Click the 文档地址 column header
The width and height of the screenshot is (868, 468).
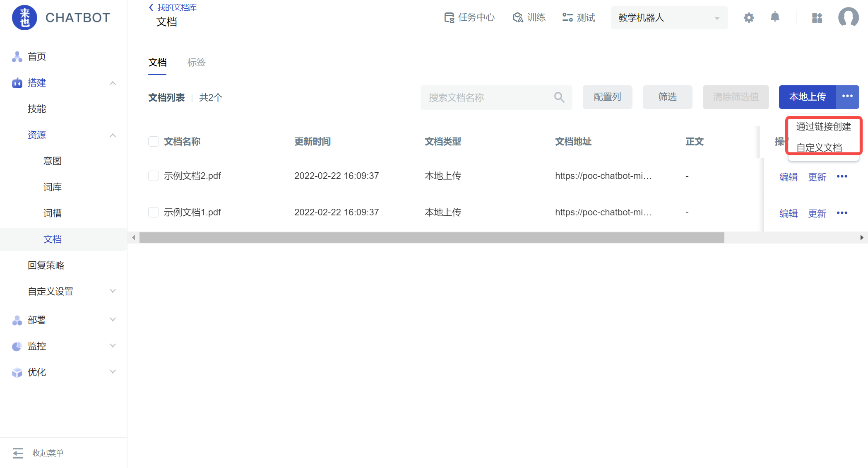(573, 142)
